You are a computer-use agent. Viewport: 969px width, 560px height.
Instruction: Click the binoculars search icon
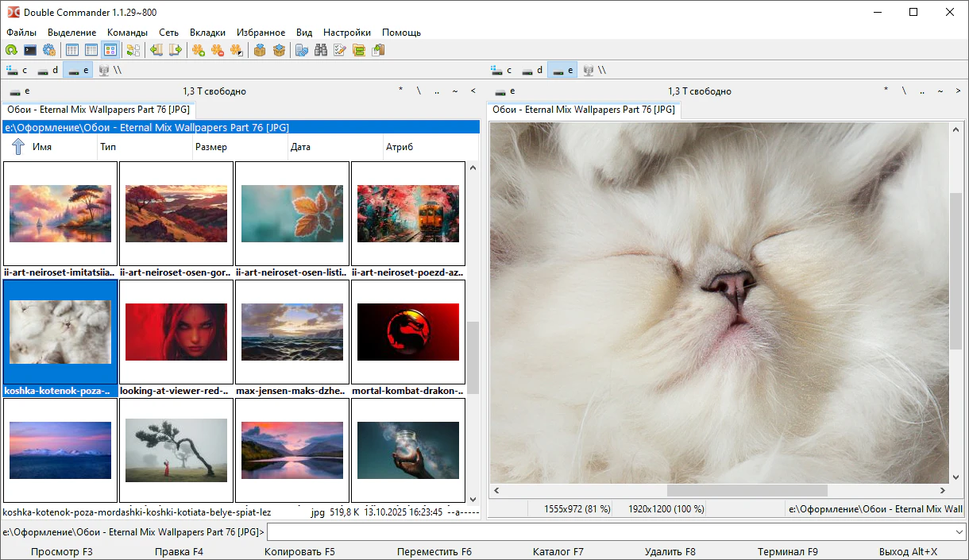(321, 50)
